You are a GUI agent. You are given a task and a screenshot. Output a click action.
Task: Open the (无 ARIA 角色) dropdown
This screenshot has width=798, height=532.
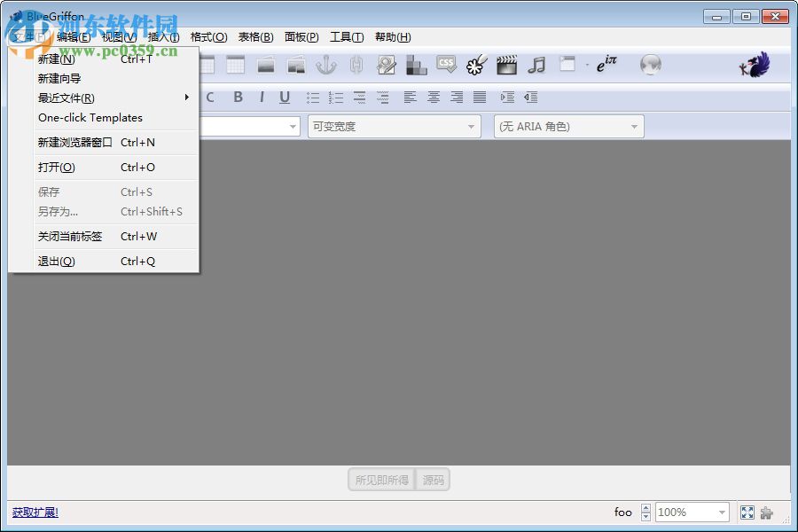pos(569,126)
